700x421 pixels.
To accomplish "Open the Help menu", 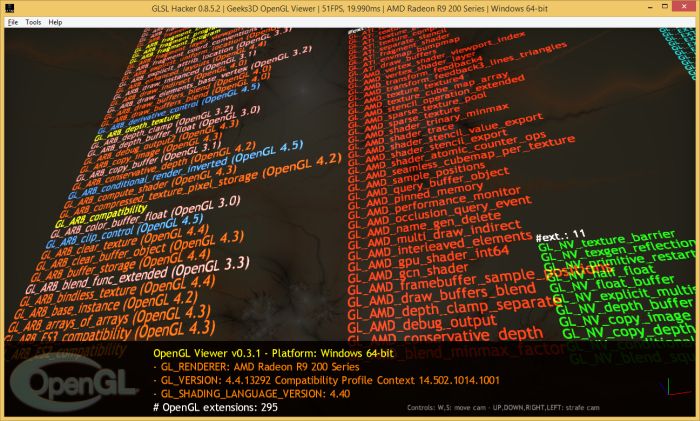I will [x=55, y=22].
